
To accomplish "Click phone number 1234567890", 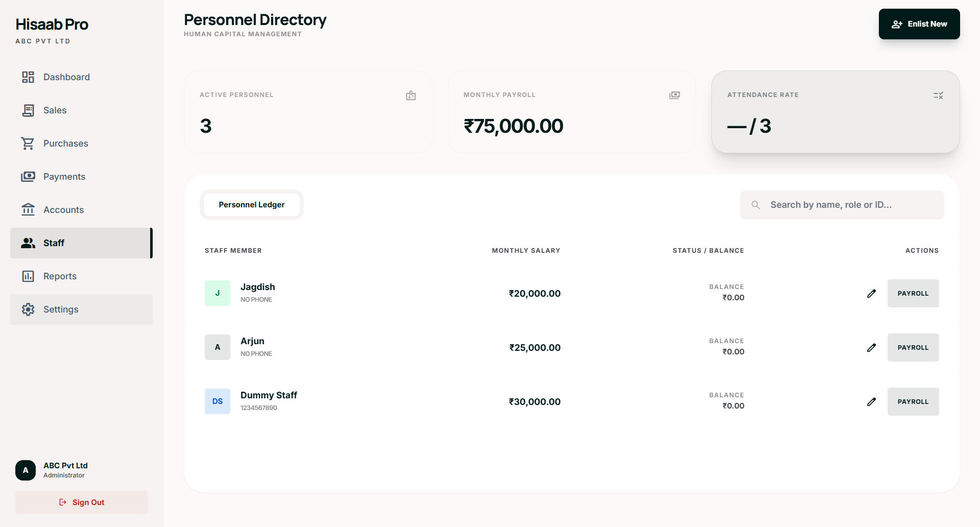I will click(x=259, y=408).
